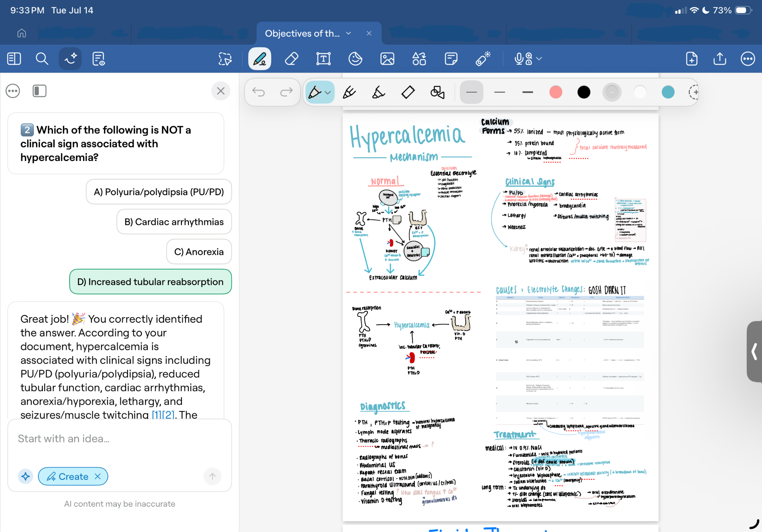Select the Create mode chip
This screenshot has height=532, width=762.
(73, 476)
